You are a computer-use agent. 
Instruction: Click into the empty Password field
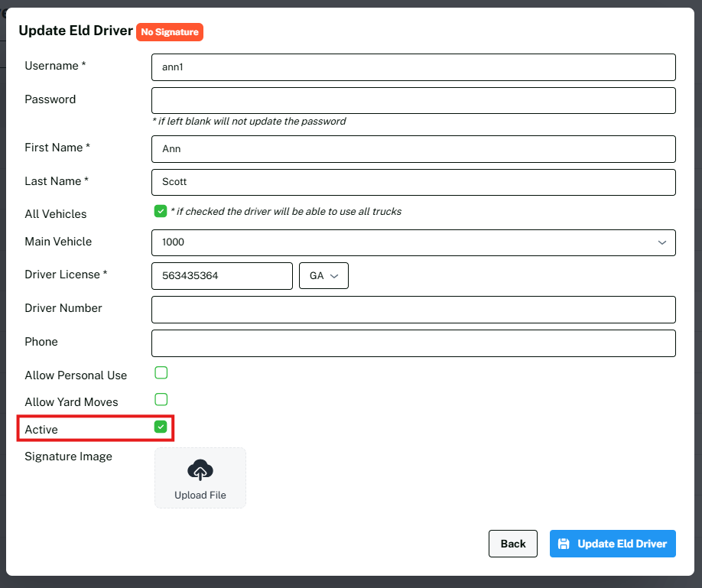pyautogui.click(x=413, y=100)
